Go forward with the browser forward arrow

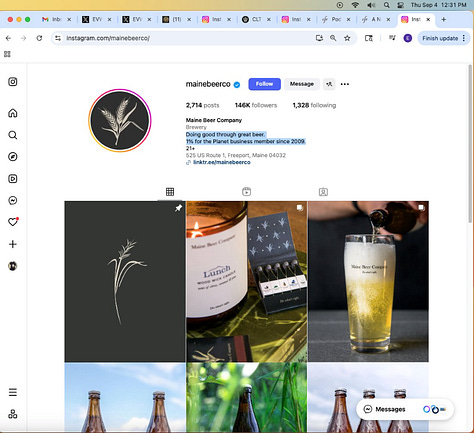coord(23,38)
